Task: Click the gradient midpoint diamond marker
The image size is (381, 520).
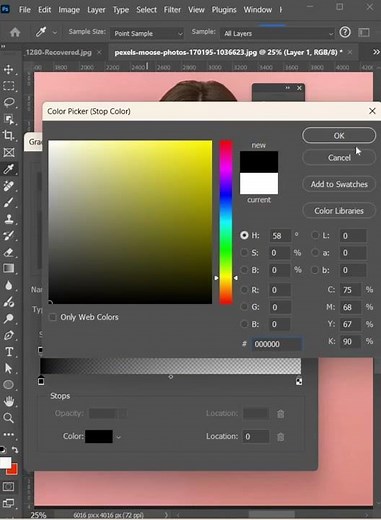Action: click(171, 377)
